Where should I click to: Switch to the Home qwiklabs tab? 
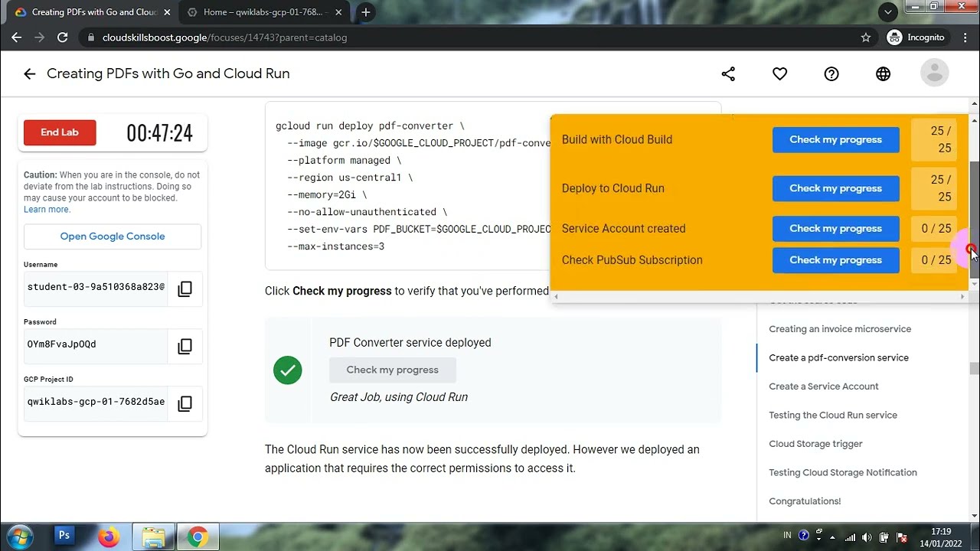264,12
